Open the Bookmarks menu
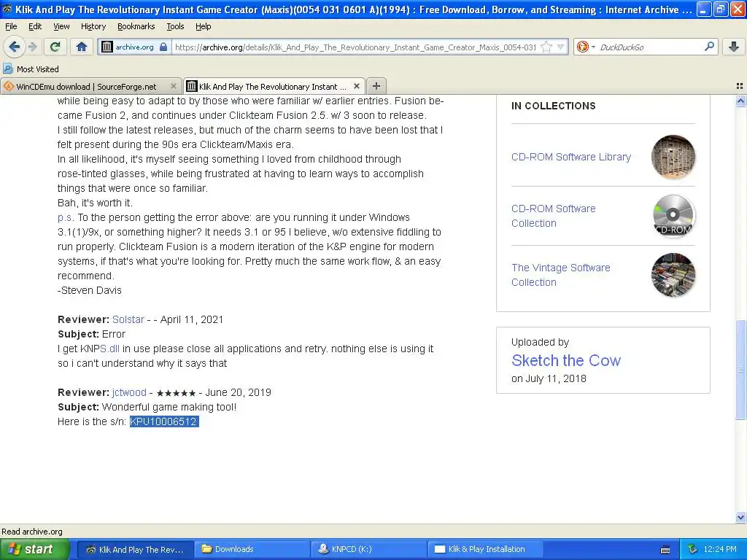 [x=136, y=27]
